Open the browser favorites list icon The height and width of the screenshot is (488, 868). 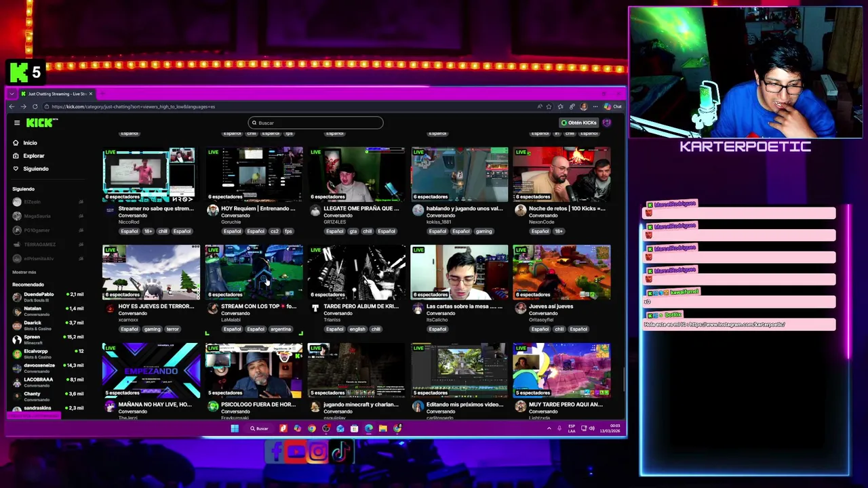[561, 106]
